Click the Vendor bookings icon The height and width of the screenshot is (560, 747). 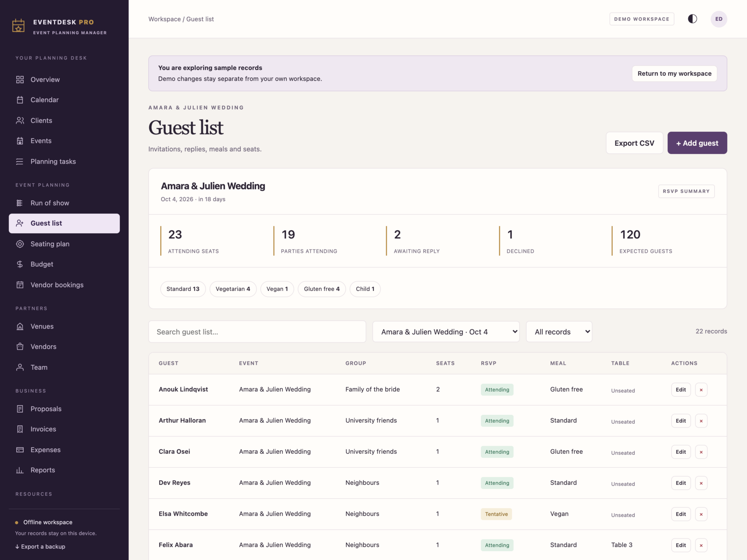tap(20, 285)
